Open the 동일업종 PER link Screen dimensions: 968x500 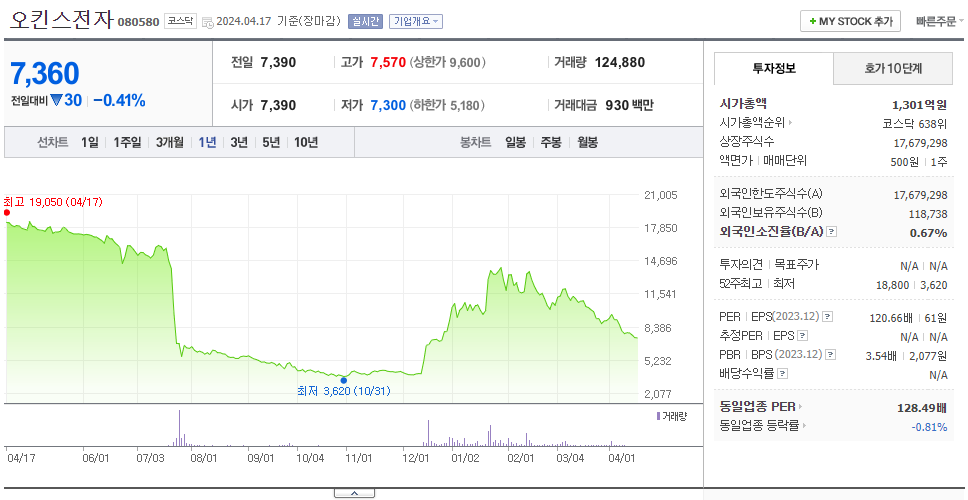point(757,407)
